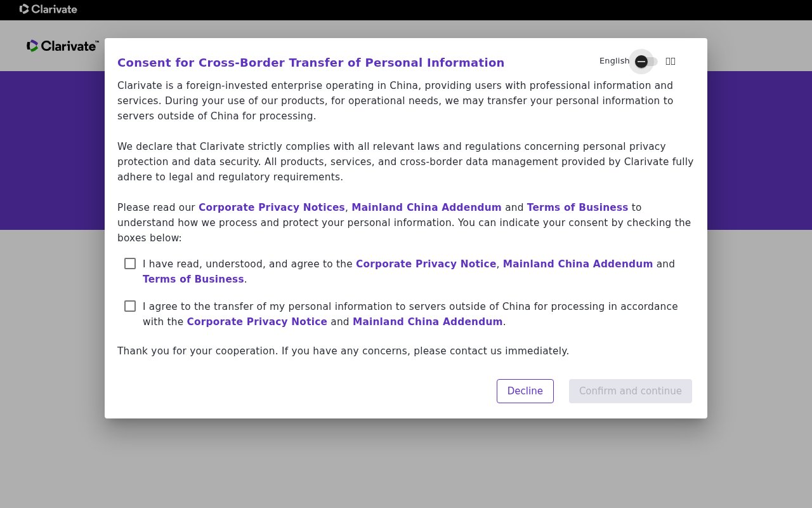Open 'Terms of Business' link in the 'Please read our' paragraph
This screenshot has height=508, width=812.
pos(577,208)
